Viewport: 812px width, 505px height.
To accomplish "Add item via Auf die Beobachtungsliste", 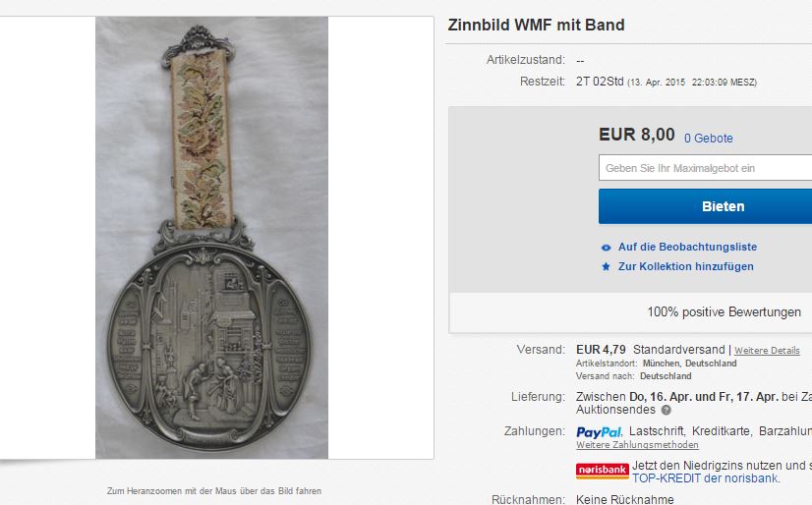I will tap(687, 247).
